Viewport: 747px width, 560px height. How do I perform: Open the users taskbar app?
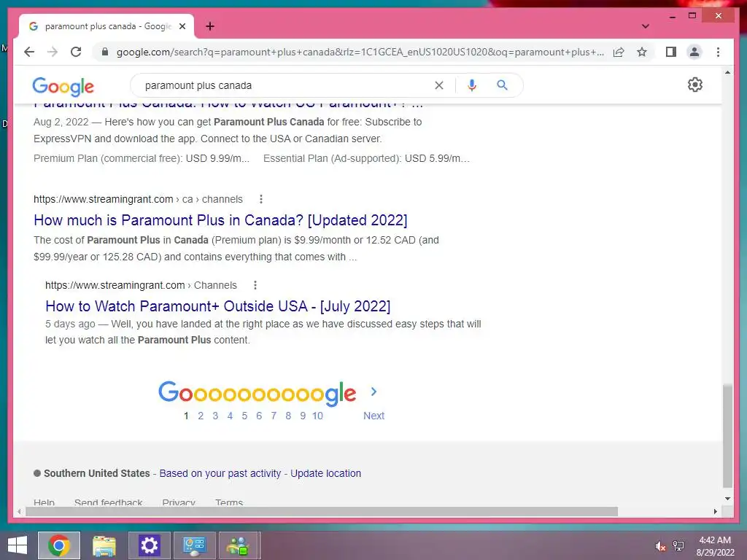pyautogui.click(x=239, y=545)
